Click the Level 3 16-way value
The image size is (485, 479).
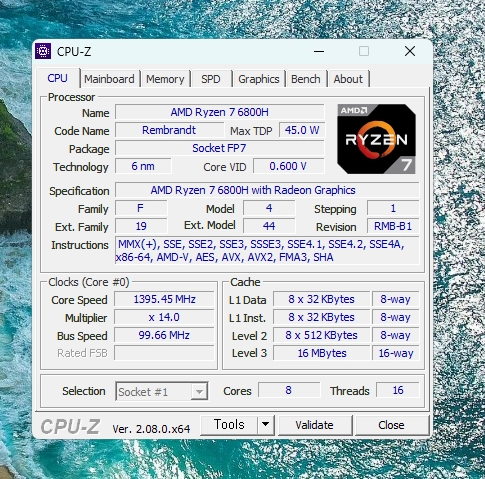click(395, 353)
